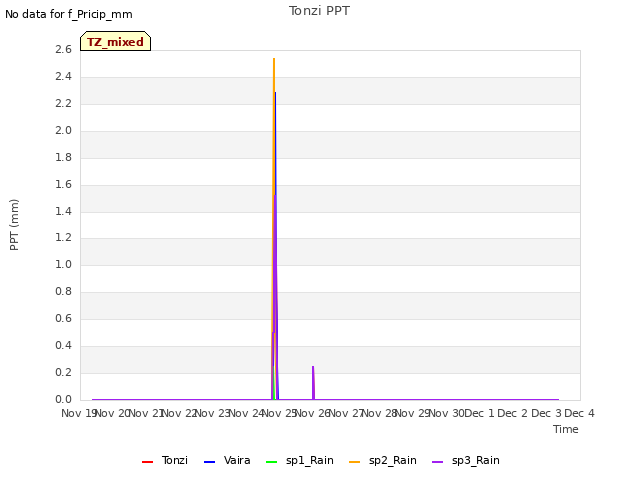This screenshot has width=640, height=480.
Task: Click the 2.6 y-axis tick label
Action: tap(64, 50)
